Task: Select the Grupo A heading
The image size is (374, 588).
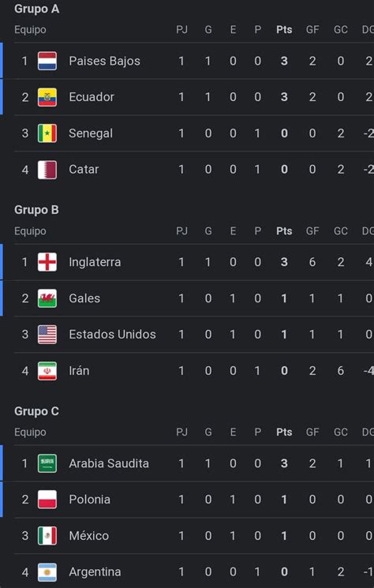Action: point(37,9)
